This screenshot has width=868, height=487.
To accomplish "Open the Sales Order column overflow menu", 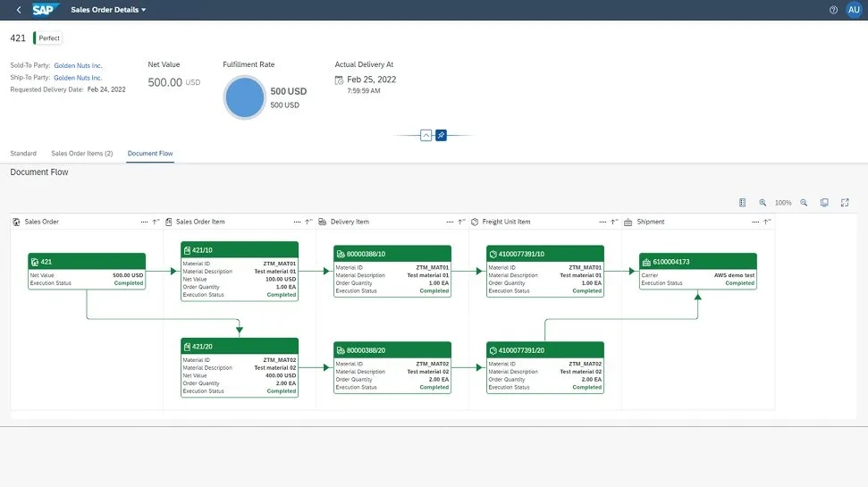I will pos(144,222).
